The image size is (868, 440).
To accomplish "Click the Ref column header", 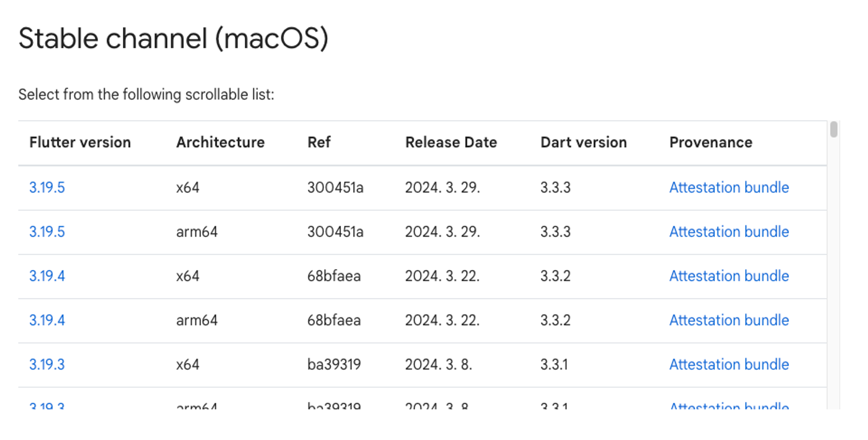I will click(x=319, y=142).
